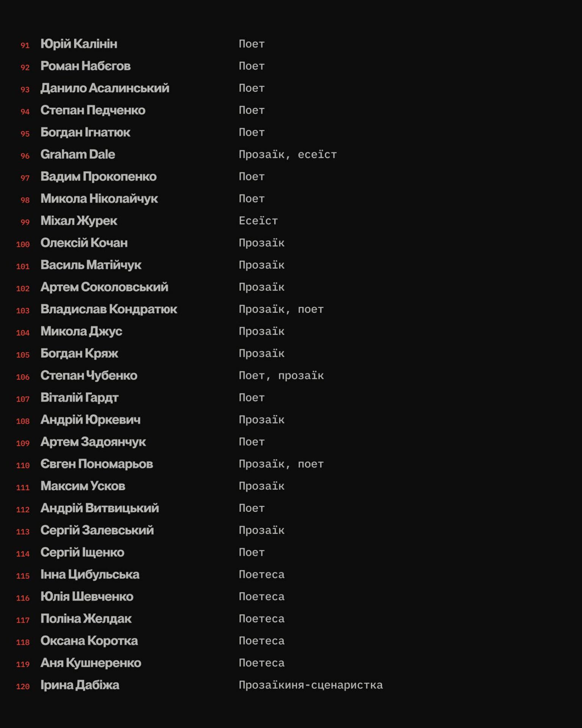This screenshot has height=728, width=582.
Task: Click the name Інна Цибульська
Action: pos(90,574)
